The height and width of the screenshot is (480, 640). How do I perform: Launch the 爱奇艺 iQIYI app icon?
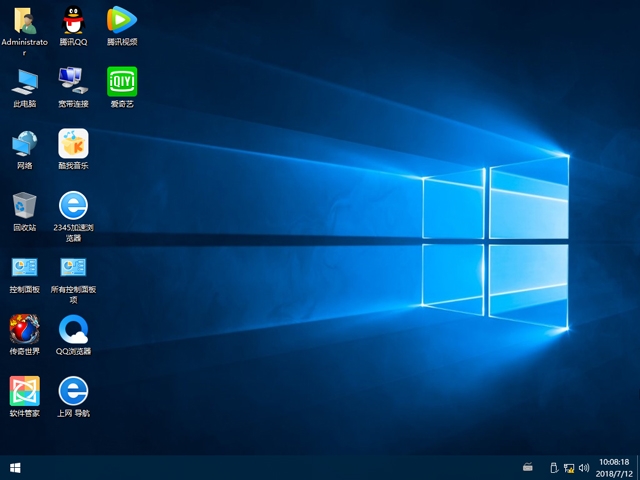122,81
